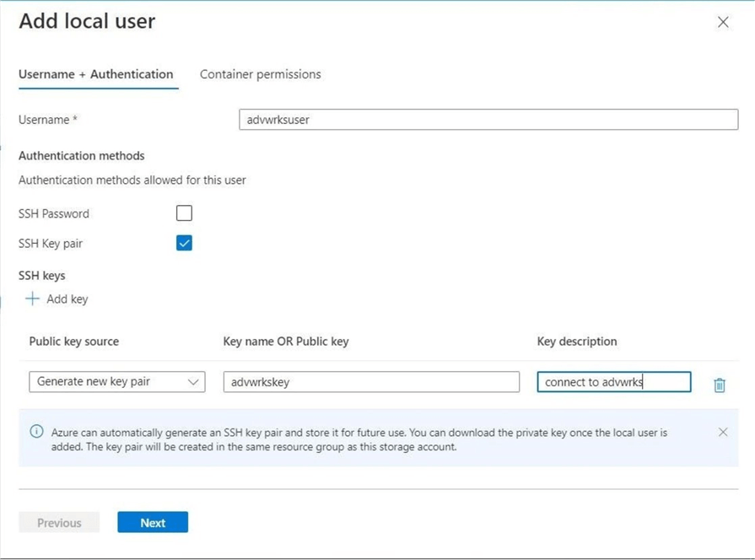Click the SSH Key pair label

click(51, 244)
